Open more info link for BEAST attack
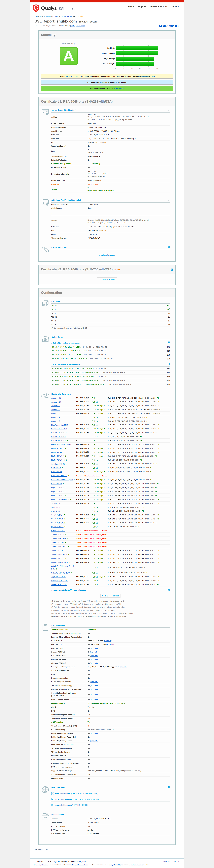Viewport: 214px width, 868px height. click(108, 641)
